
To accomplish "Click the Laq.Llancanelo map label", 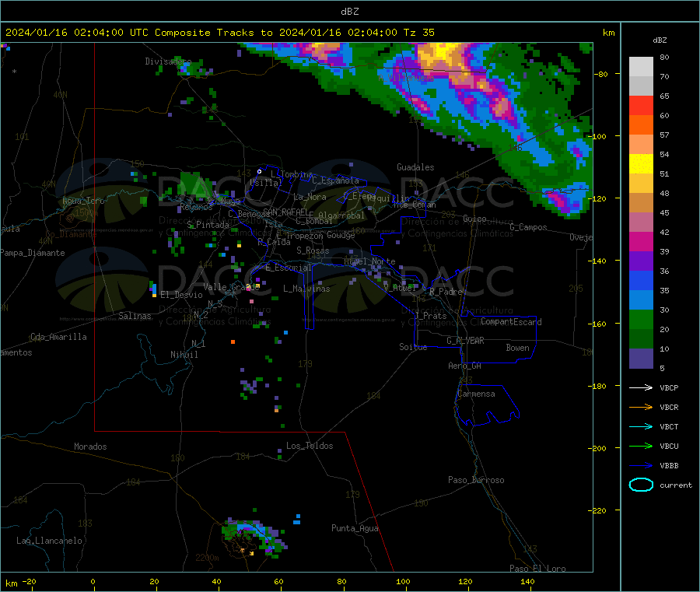I will pyautogui.click(x=49, y=541).
